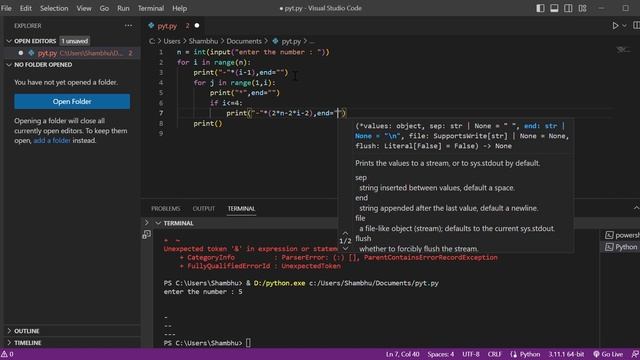The image size is (640, 360).
Task: Follow the add a folder link
Action: point(52,140)
